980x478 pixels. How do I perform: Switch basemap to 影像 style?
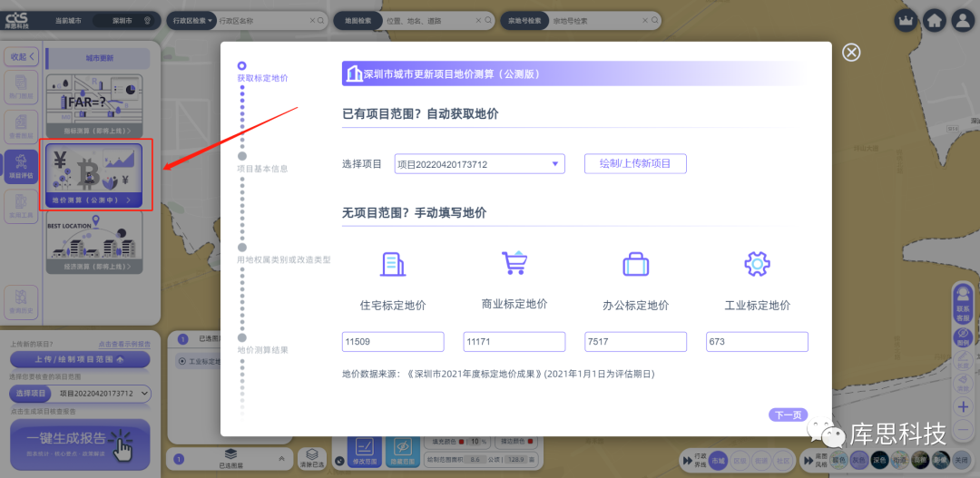(940, 461)
